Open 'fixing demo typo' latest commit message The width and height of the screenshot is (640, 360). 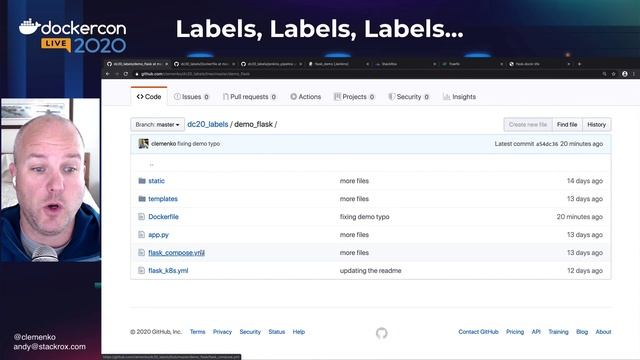pyautogui.click(x=198, y=144)
